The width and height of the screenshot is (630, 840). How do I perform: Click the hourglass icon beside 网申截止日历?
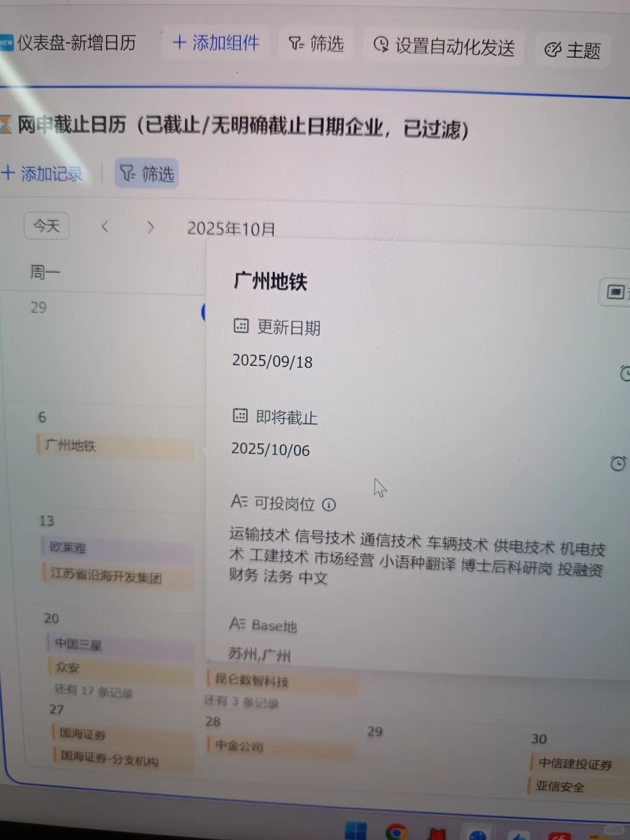click(x=6, y=124)
